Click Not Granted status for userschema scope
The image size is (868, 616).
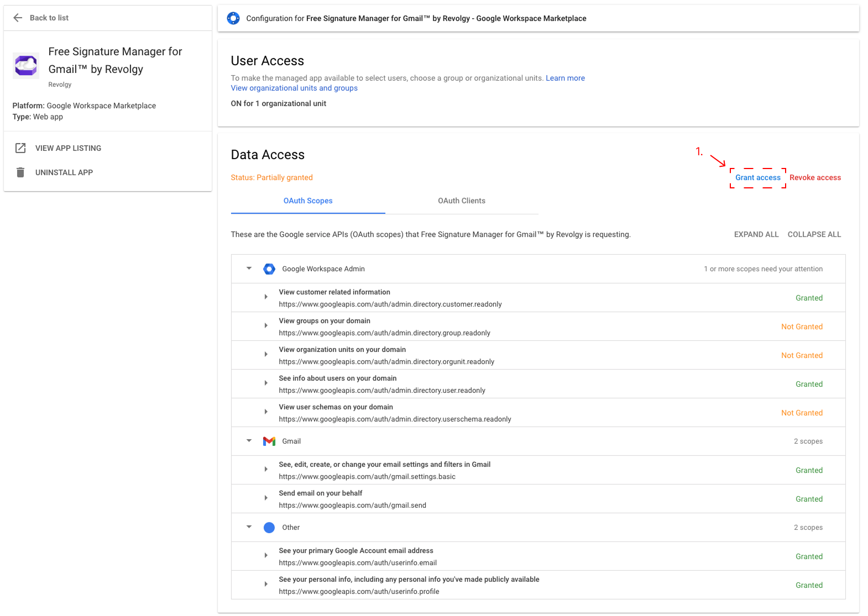(x=802, y=413)
